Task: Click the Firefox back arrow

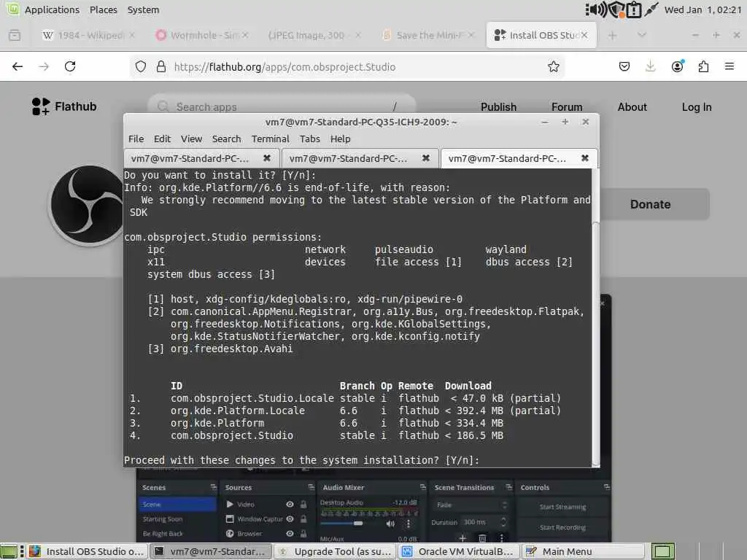Action: pyautogui.click(x=18, y=66)
